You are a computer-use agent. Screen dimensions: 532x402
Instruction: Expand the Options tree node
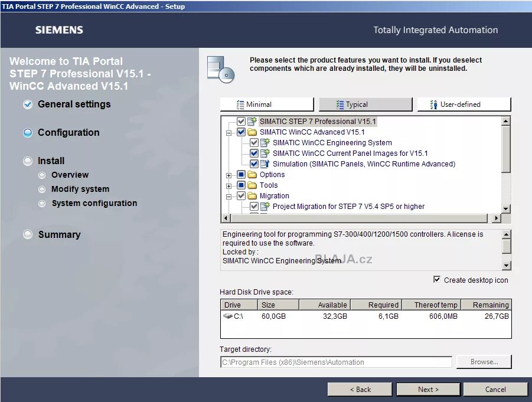pyautogui.click(x=229, y=175)
